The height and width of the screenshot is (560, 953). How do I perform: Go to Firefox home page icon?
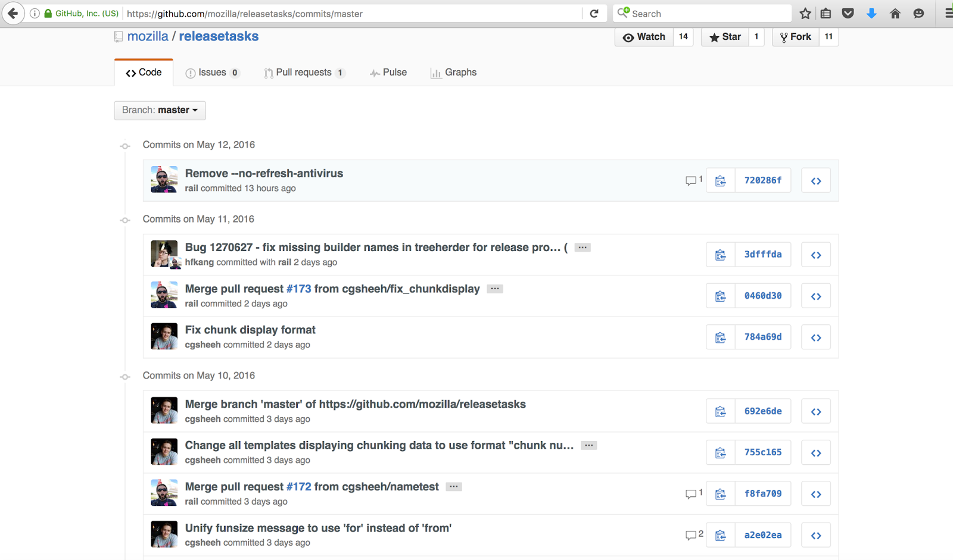(895, 14)
